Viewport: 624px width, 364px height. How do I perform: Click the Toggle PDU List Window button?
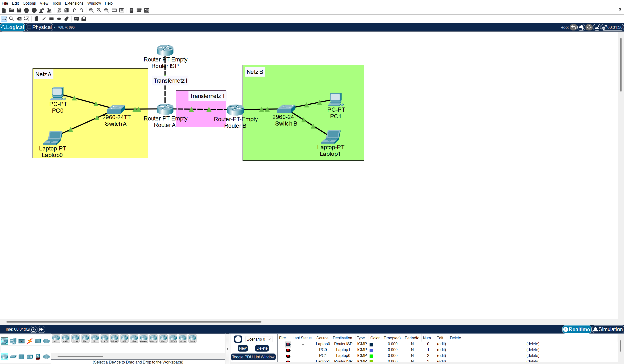click(253, 357)
